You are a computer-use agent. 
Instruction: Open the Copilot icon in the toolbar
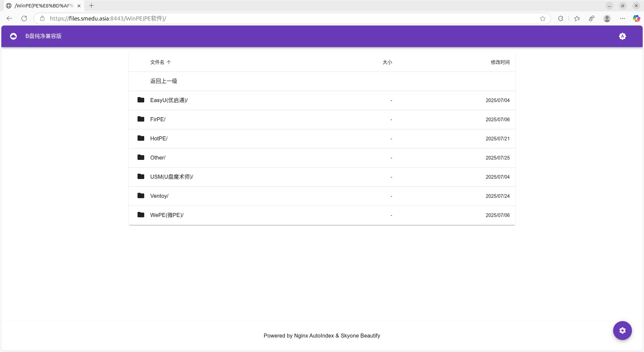pyautogui.click(x=636, y=18)
